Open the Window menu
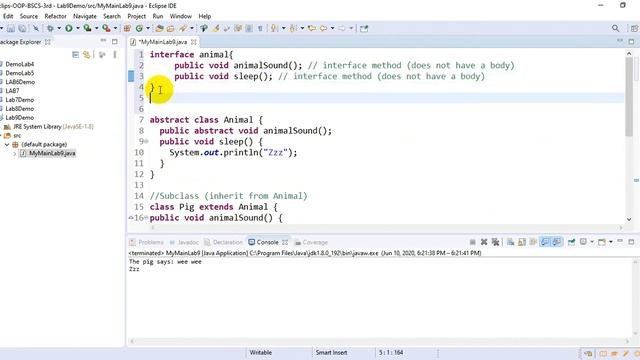The height and width of the screenshot is (360, 640). 180,16
